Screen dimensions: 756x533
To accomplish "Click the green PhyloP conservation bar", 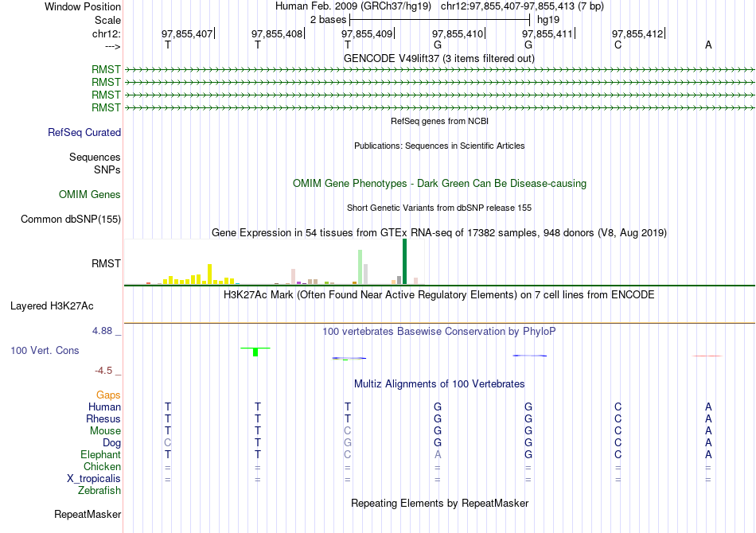I will 255,352.
